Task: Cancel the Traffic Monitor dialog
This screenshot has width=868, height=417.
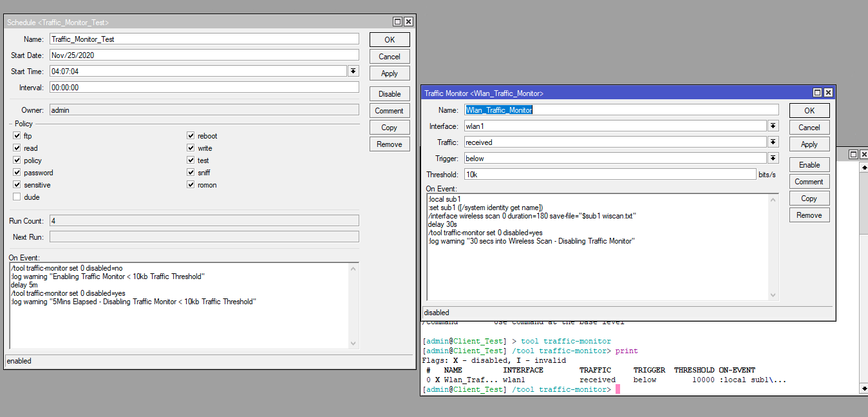Action: click(x=809, y=127)
